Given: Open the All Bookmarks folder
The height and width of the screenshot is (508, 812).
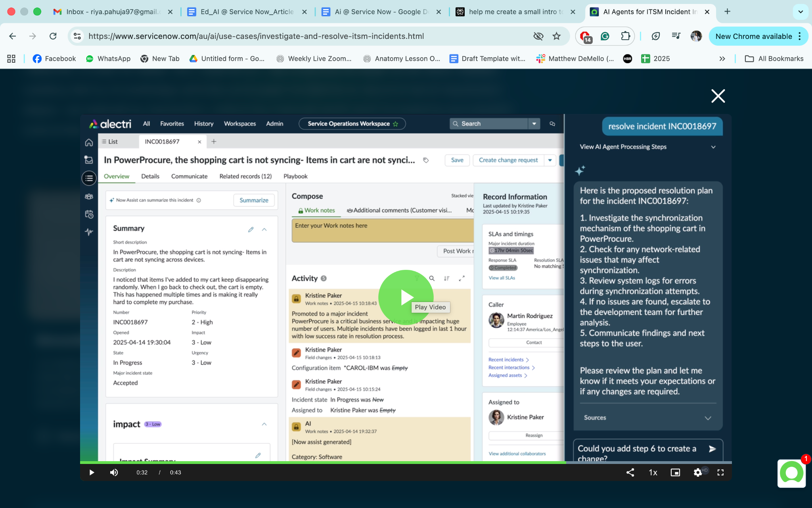Looking at the screenshot, I should pyautogui.click(x=774, y=59).
